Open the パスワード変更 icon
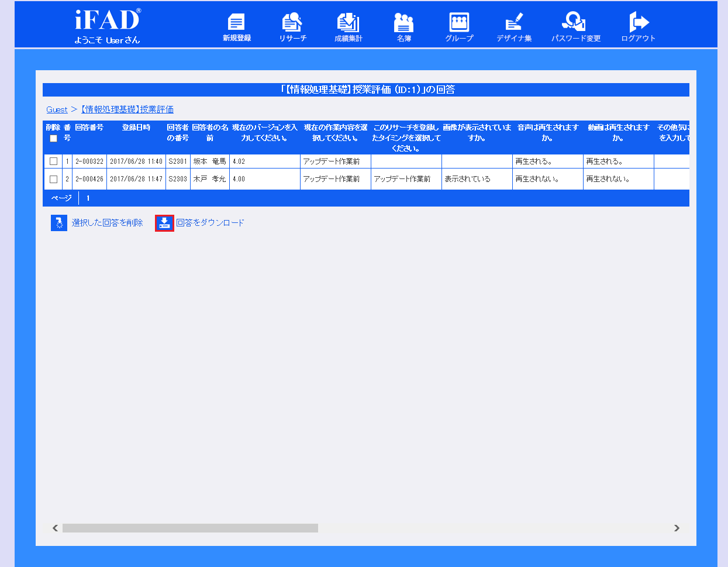Image resolution: width=728 pixels, height=567 pixels. [x=574, y=22]
